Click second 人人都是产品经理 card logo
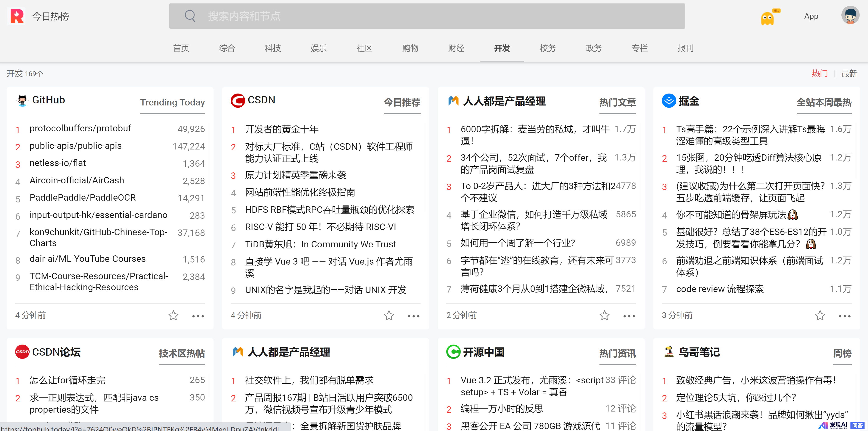868x431 pixels. coord(238,351)
